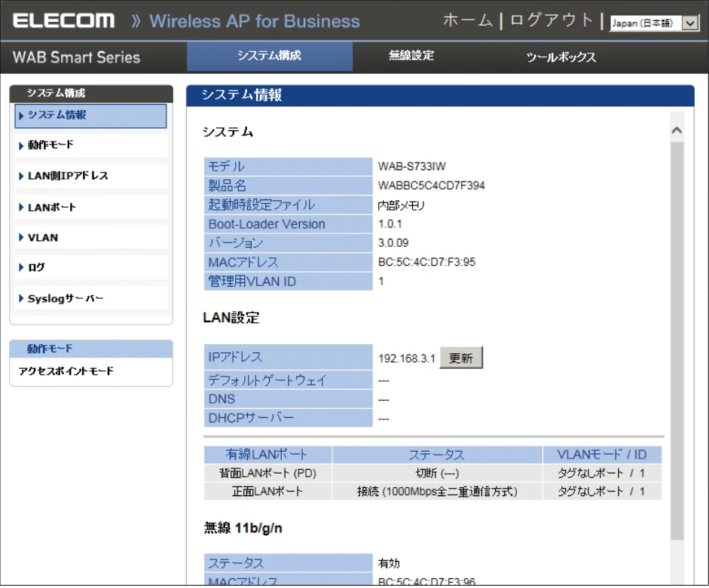709x588 pixels.
Task: Switch to the システム構成 tab
Action: point(270,56)
